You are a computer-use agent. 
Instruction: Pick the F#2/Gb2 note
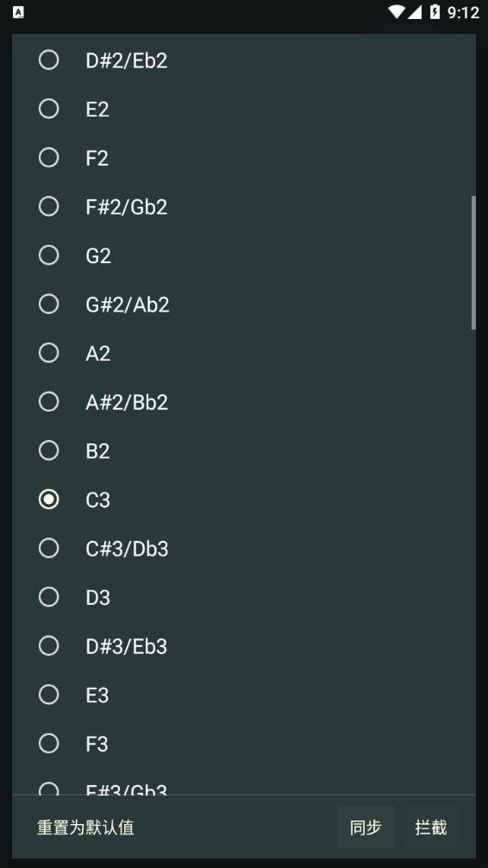tap(243, 206)
